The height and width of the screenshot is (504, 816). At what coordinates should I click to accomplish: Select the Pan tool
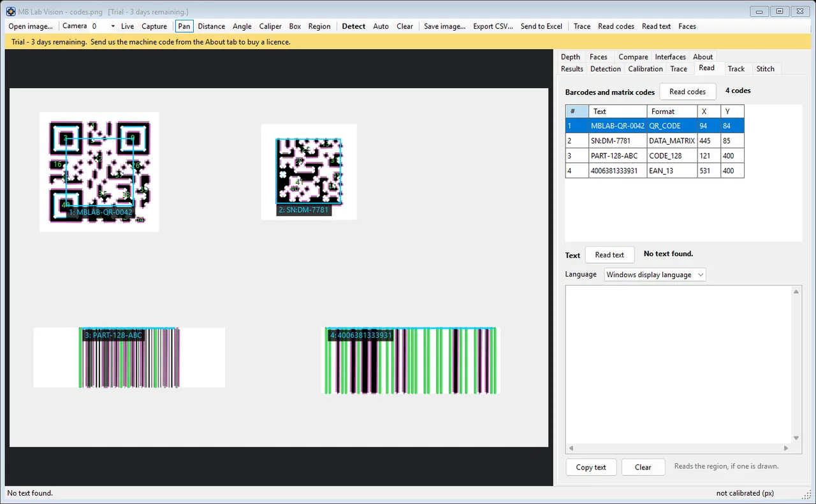(x=184, y=26)
